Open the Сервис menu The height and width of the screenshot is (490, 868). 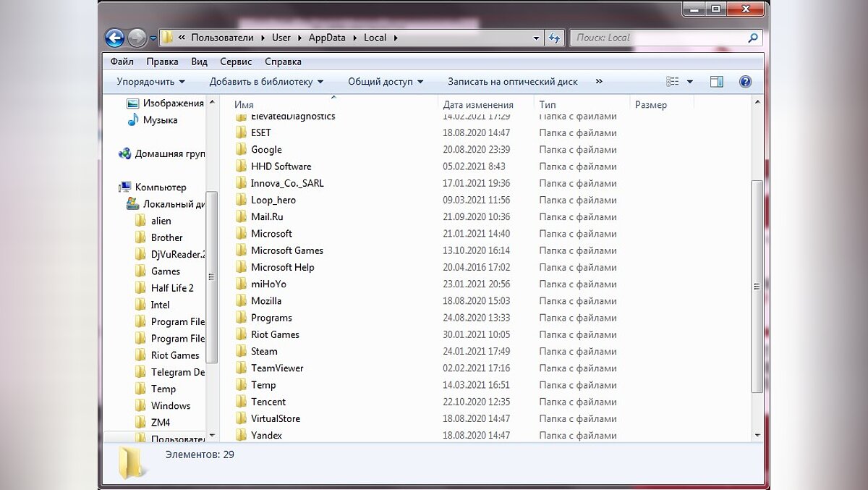[236, 62]
